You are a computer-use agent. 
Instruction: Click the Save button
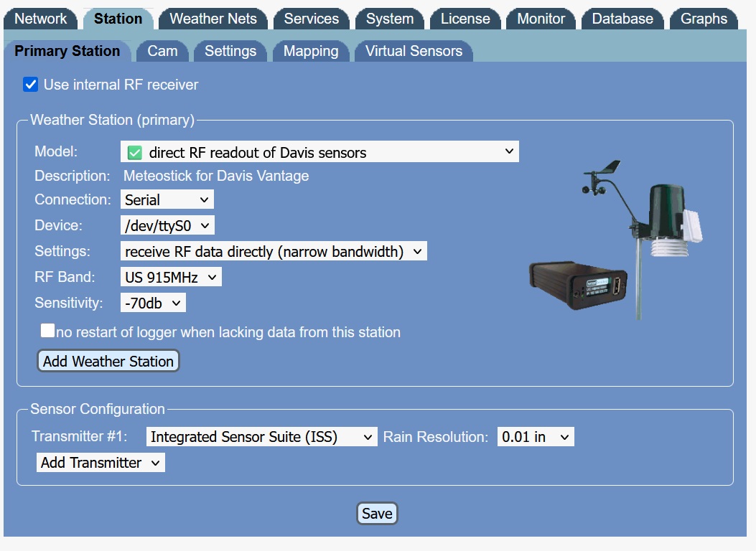click(x=377, y=514)
